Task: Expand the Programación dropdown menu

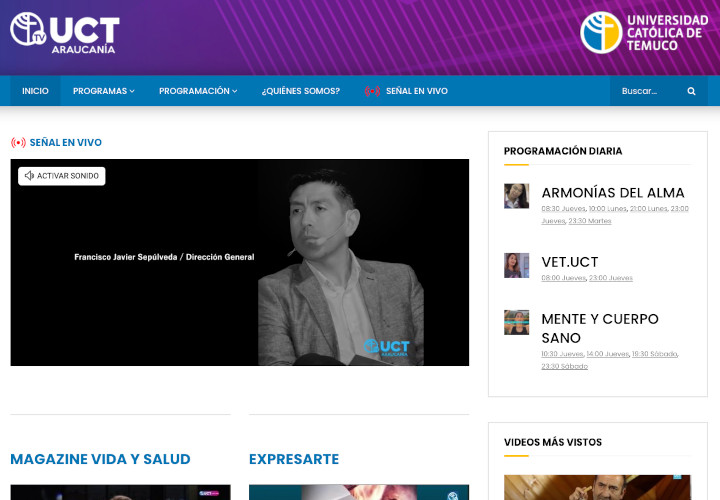Action: pyautogui.click(x=198, y=91)
